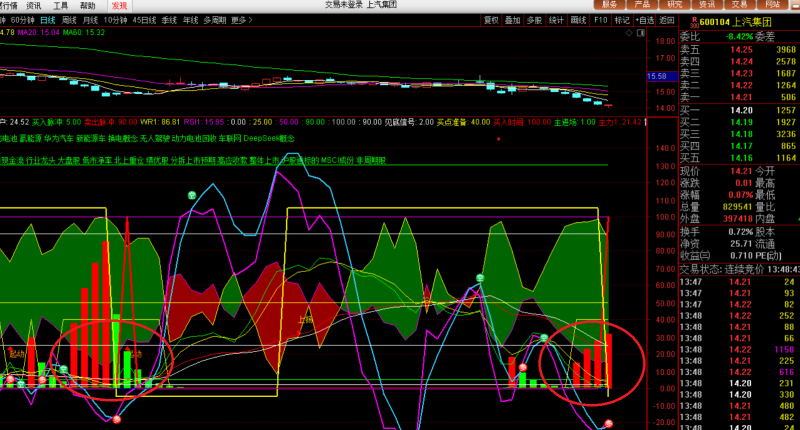Select the 60分钟 period

22,20
